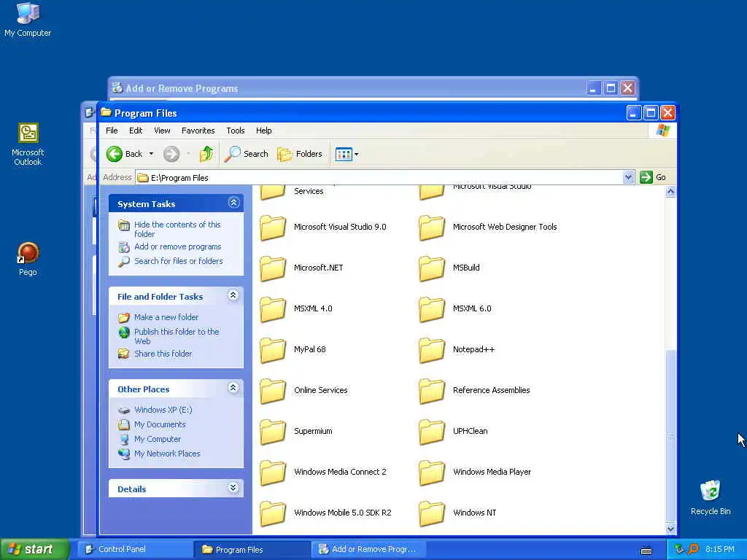Open My Computer link in Other Places
This screenshot has width=747, height=560.
coord(158,439)
